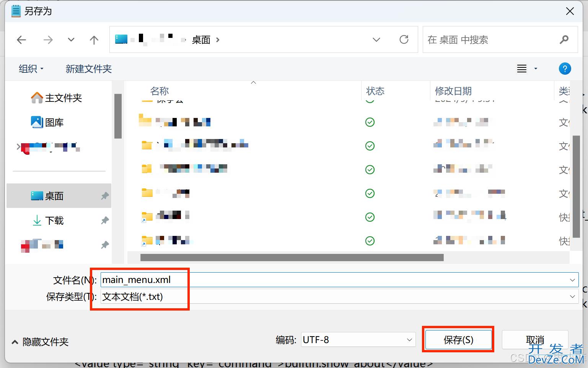Refresh the current folder view
This screenshot has width=588, height=368.
coord(404,39)
